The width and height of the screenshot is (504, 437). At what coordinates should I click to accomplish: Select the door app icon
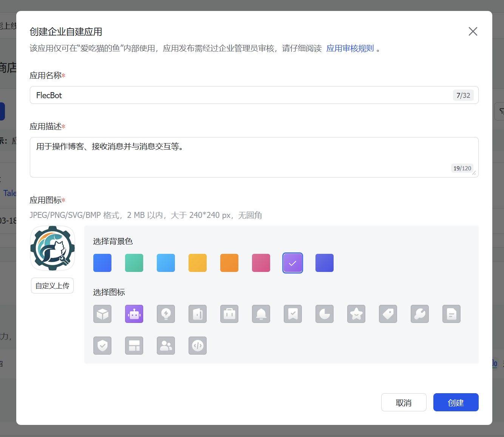pos(198,314)
